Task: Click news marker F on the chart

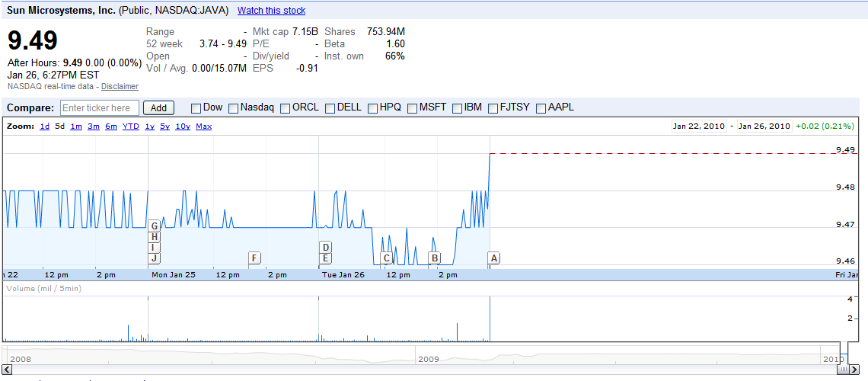Action: (254, 258)
